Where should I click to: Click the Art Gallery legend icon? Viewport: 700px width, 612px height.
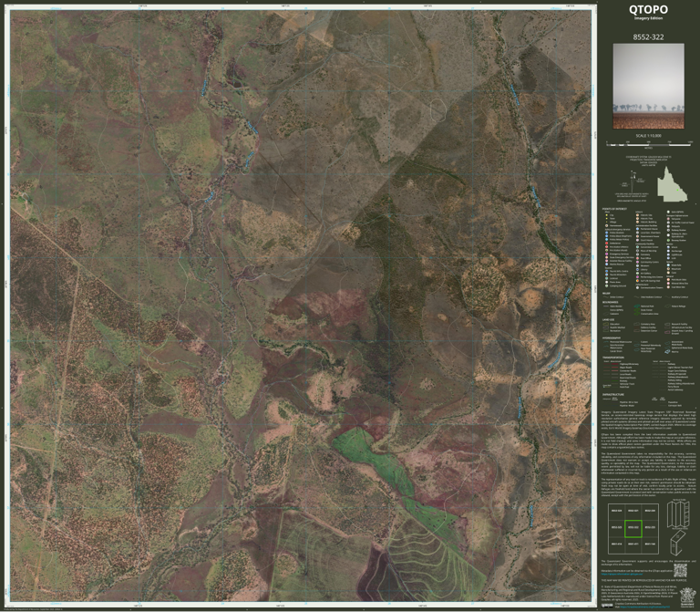coord(637,274)
